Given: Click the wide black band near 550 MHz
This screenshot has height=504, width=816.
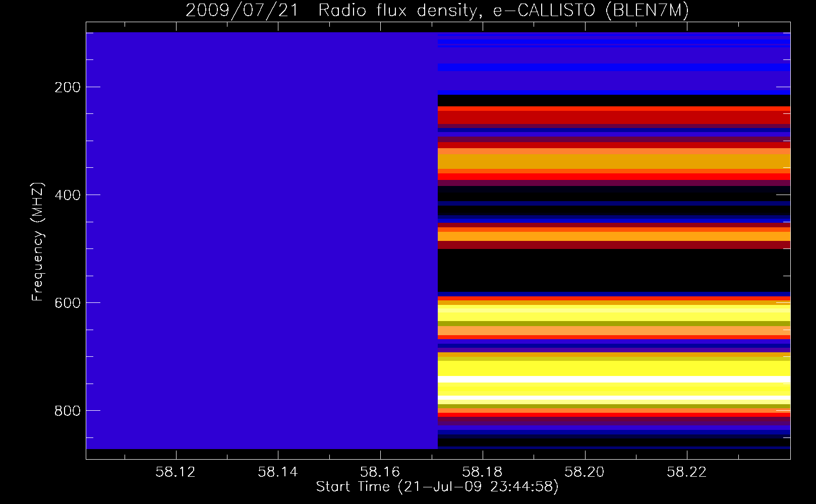Looking at the screenshot, I should (614, 270).
